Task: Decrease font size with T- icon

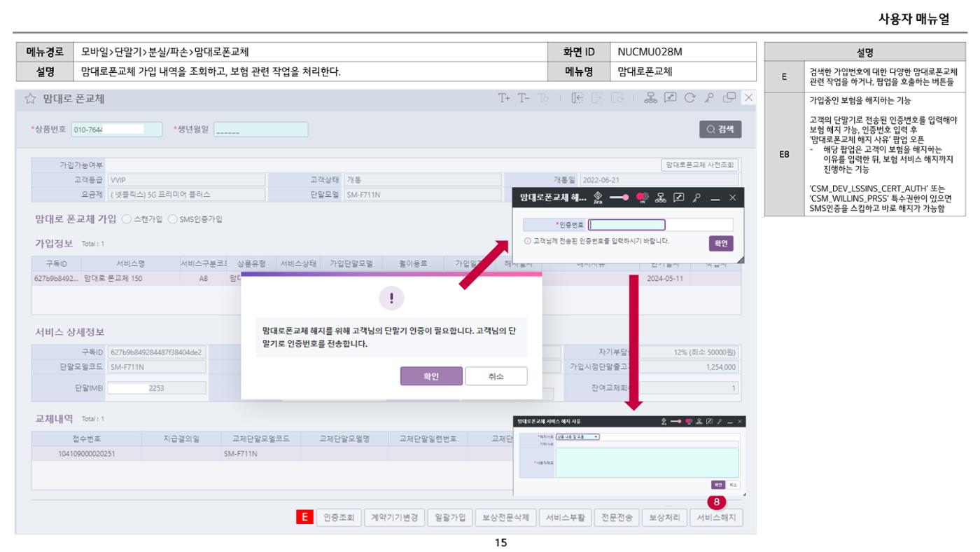Action: click(x=524, y=98)
